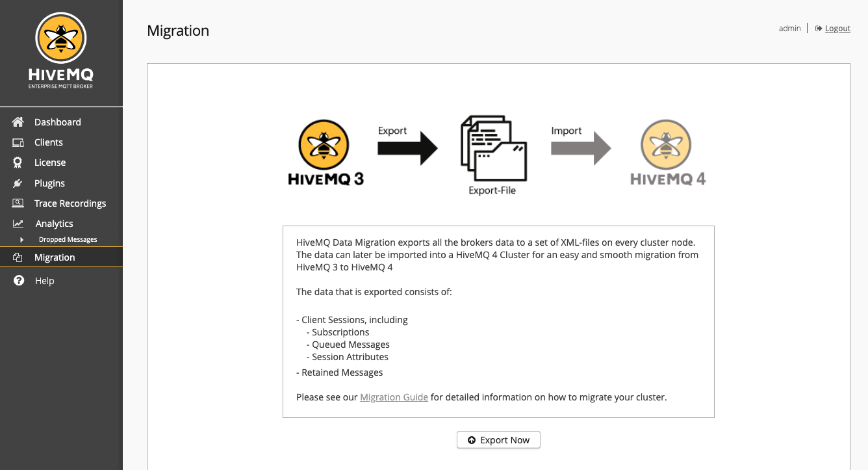The image size is (868, 470).
Task: Click the '- Retained Messages' line
Action: [340, 372]
